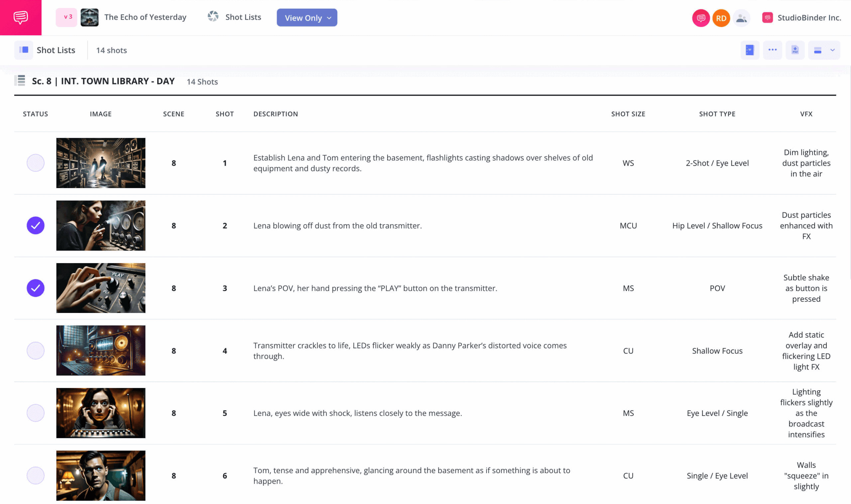
Task: Open the shot 4 transmitter storyboard thumbnail
Action: click(x=100, y=351)
